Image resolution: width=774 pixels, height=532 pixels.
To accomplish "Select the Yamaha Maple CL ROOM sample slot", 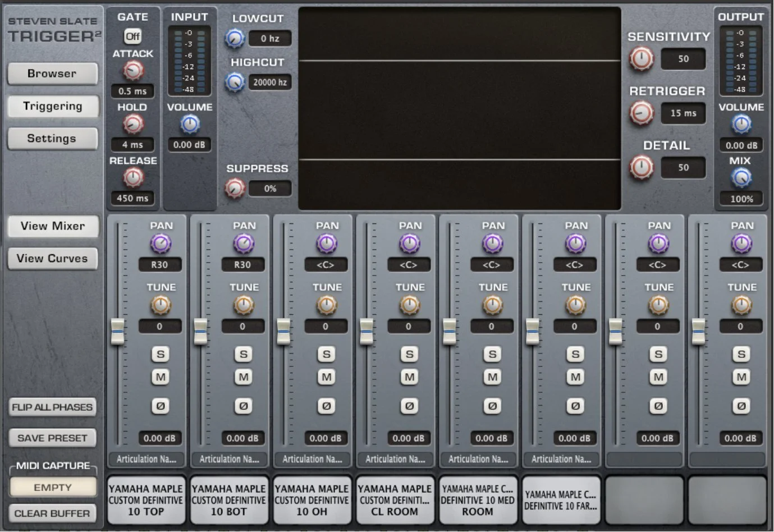I will 395,500.
